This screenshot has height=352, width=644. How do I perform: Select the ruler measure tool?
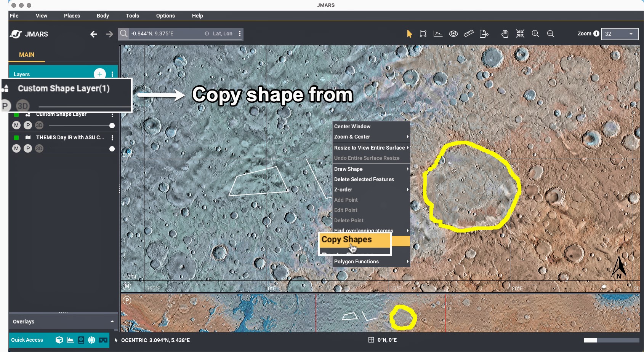click(x=468, y=34)
